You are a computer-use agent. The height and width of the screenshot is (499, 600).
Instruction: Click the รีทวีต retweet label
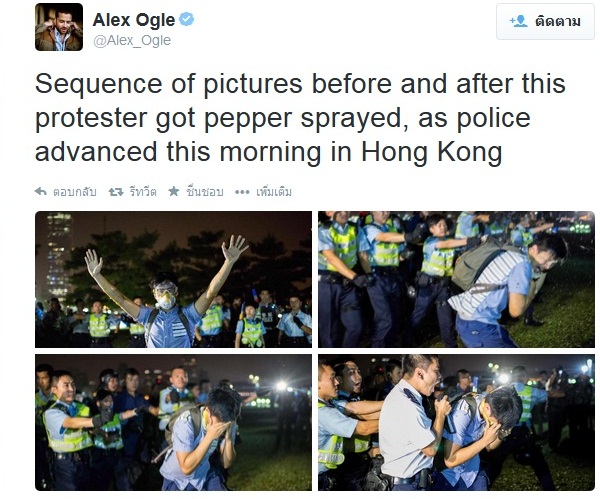[143, 191]
